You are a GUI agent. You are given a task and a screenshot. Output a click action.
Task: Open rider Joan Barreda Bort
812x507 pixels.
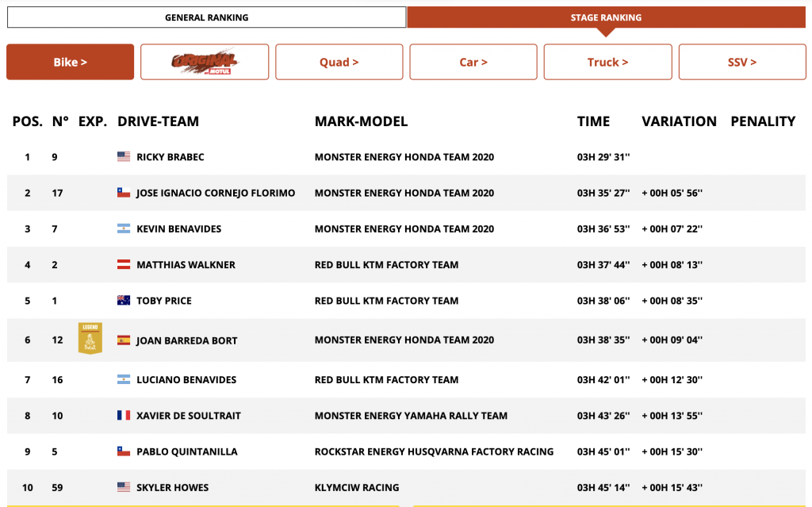tap(186, 340)
